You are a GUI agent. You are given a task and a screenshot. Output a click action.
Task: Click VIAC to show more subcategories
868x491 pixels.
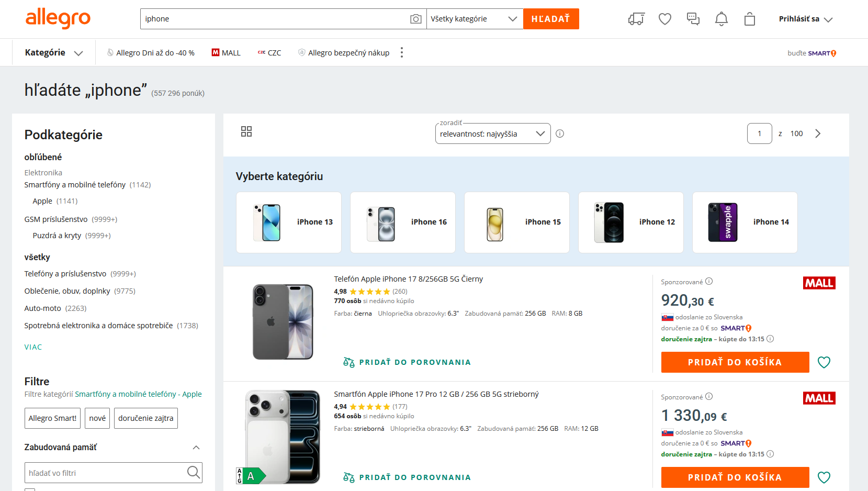pyautogui.click(x=33, y=347)
